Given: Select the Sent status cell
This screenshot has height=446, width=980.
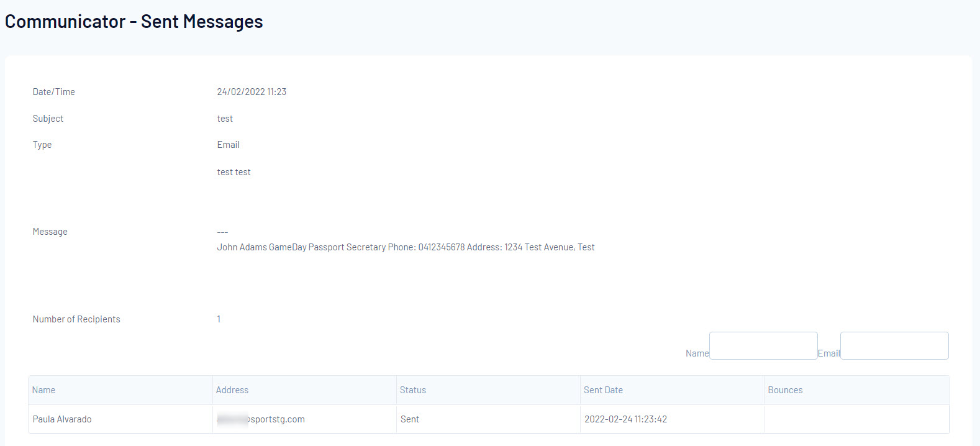Looking at the screenshot, I should 488,419.
